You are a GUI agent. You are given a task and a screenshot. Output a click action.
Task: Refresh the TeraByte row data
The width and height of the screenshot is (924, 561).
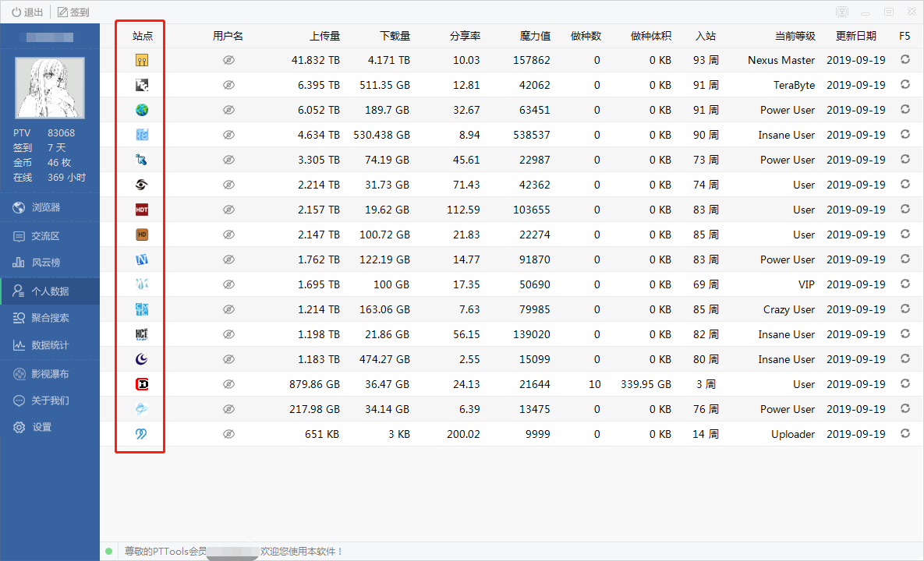tap(905, 85)
